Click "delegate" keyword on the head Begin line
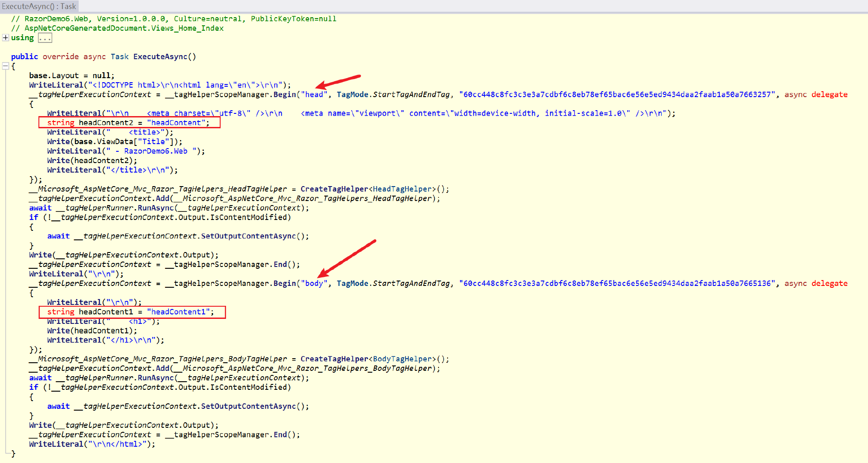This screenshot has height=463, width=868. click(830, 94)
